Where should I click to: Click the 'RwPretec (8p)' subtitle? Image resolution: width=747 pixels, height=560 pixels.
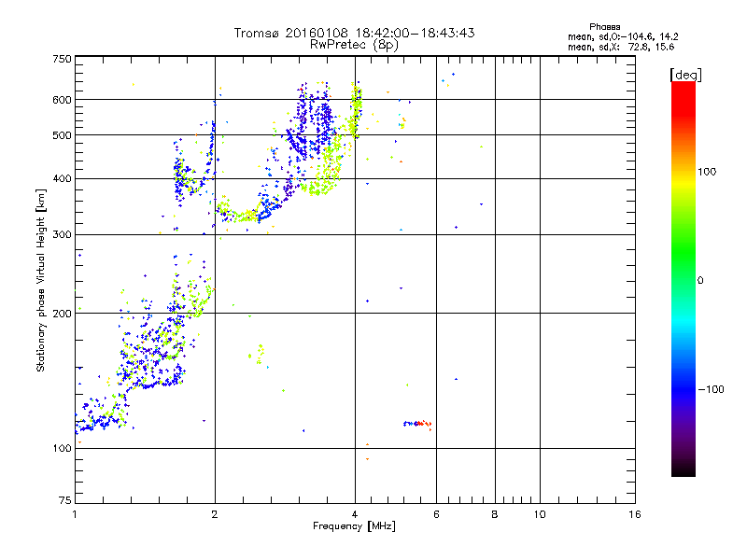click(354, 45)
